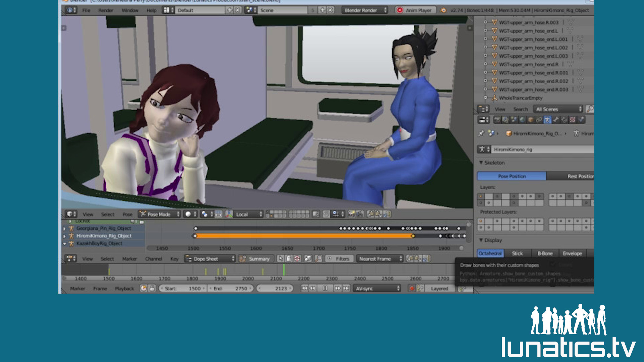Open the Pose menu in 3D header

[127, 214]
